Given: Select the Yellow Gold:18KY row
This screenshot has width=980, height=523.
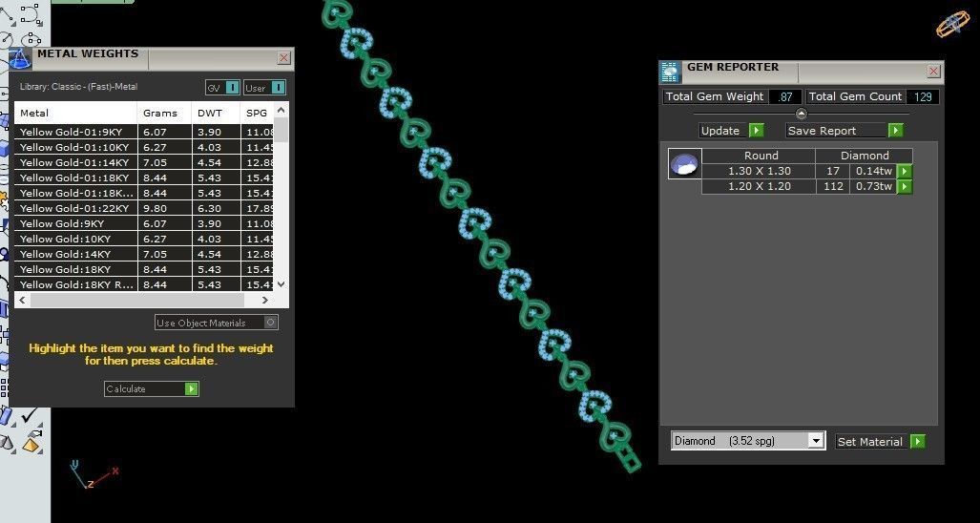Looking at the screenshot, I should [144, 269].
